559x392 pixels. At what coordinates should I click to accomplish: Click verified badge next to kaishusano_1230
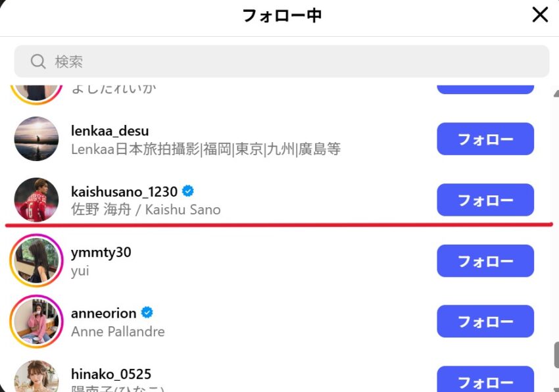click(188, 191)
